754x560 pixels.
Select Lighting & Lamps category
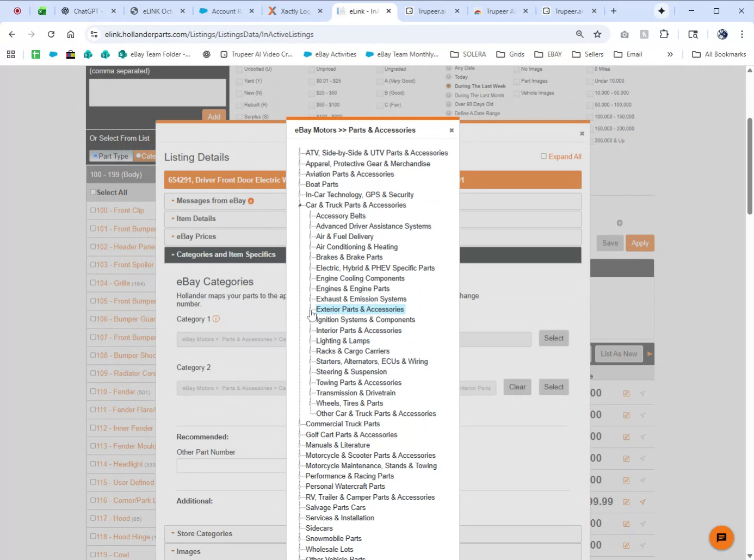[343, 341]
